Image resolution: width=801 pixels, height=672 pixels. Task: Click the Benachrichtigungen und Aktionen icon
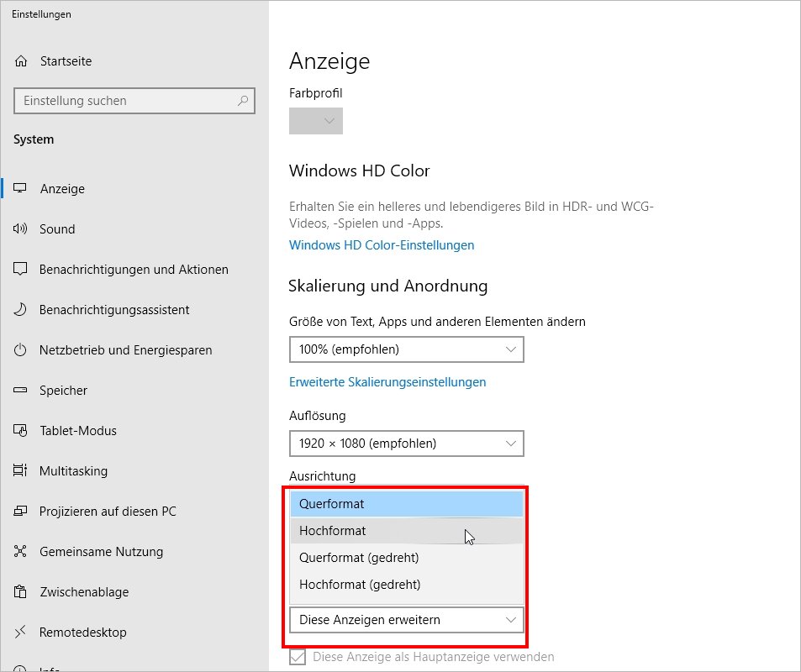(x=21, y=270)
